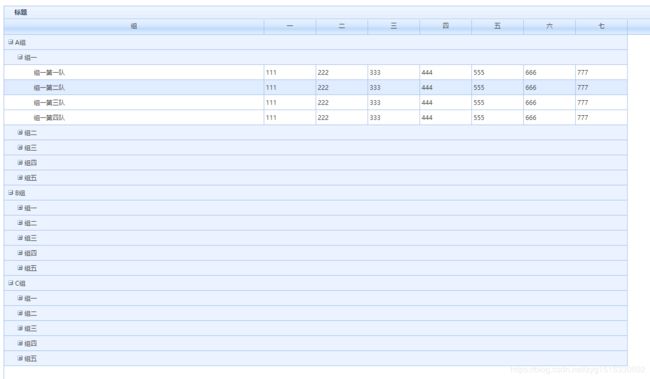Click the 标题 panel title

21,12
